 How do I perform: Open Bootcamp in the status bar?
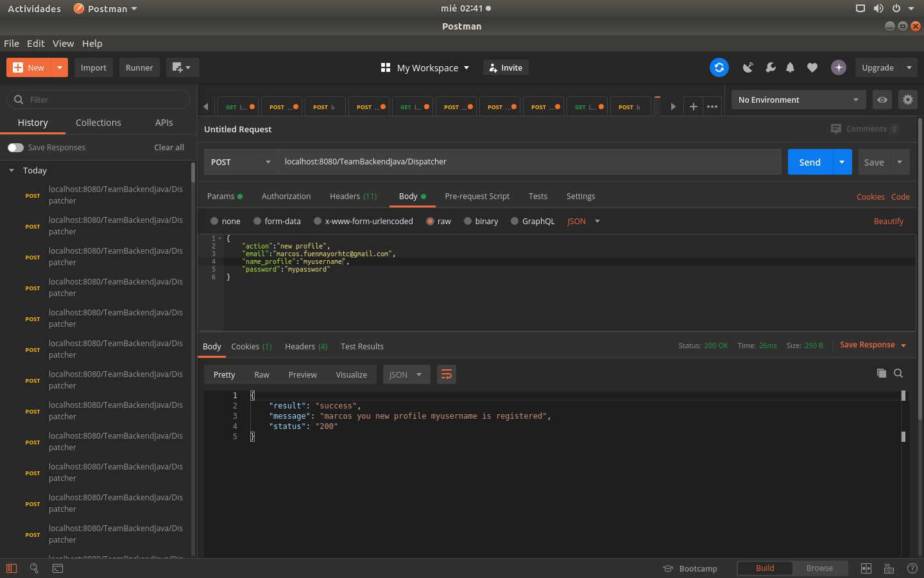click(690, 568)
